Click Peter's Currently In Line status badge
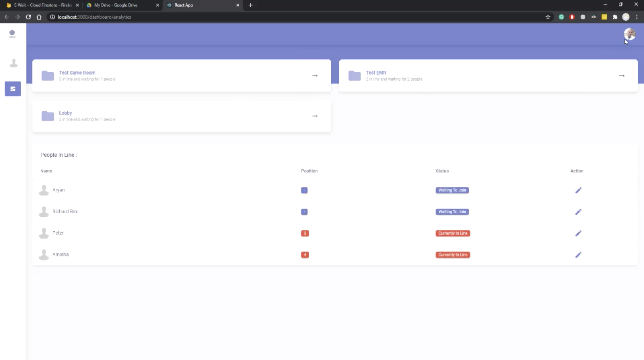 [453, 233]
